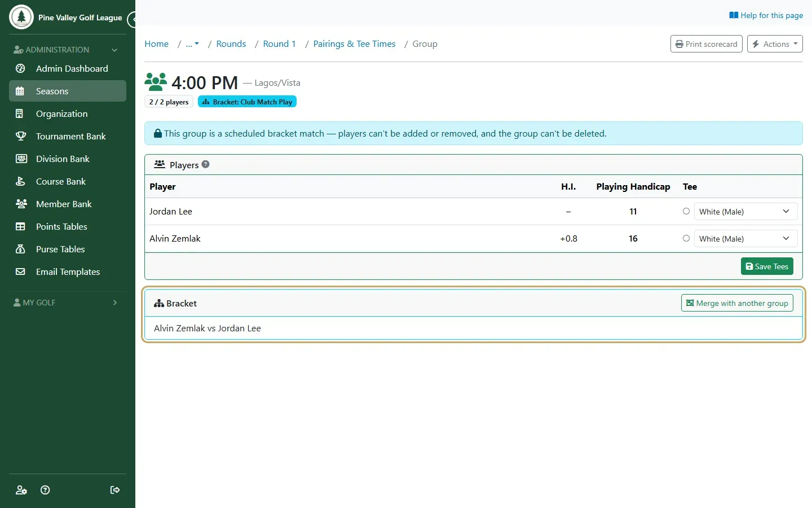
Task: Expand the breadcrumb ellipsis menu
Action: coord(192,44)
